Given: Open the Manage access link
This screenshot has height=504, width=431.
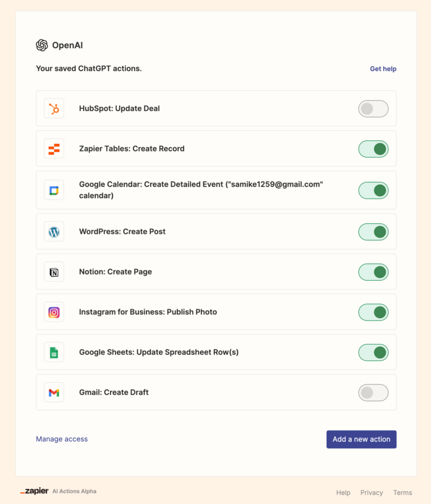Looking at the screenshot, I should (x=62, y=439).
